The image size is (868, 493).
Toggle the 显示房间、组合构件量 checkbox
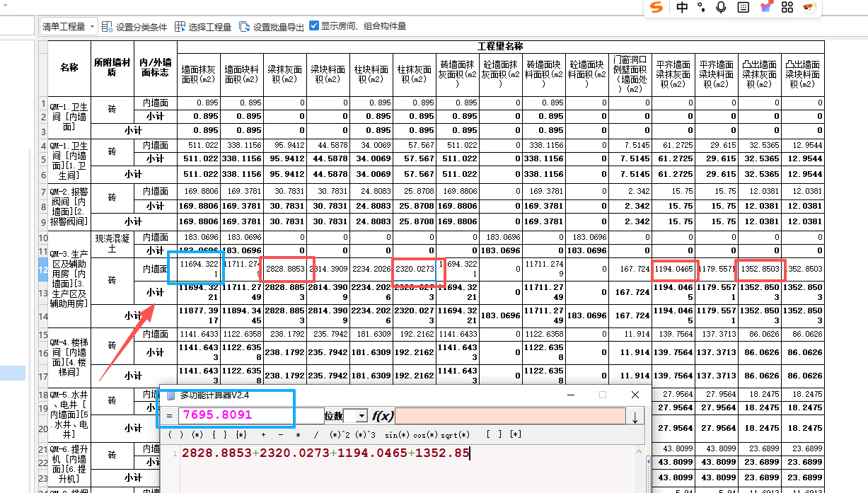point(313,26)
